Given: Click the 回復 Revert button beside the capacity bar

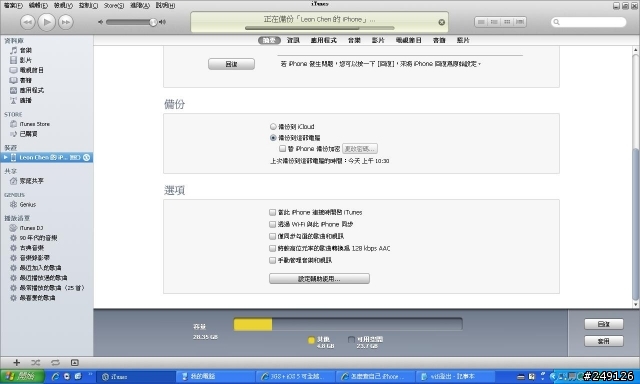Looking at the screenshot, I should pos(604,324).
